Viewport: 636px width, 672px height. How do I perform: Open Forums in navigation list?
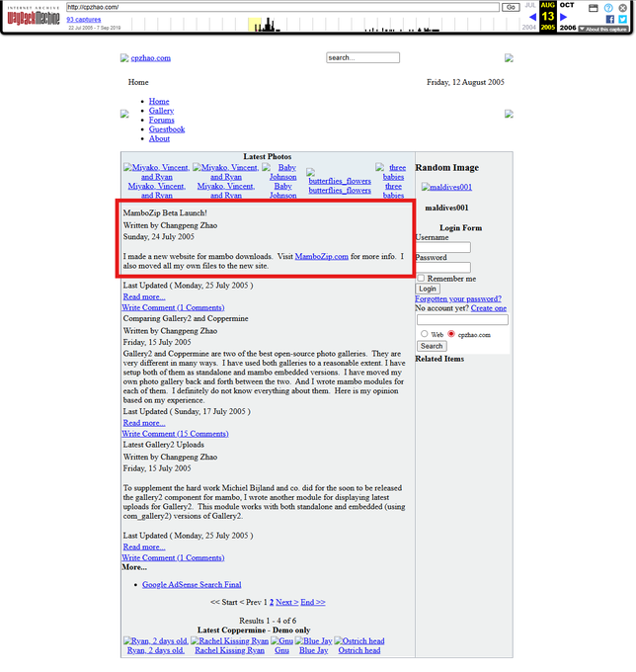pos(161,120)
